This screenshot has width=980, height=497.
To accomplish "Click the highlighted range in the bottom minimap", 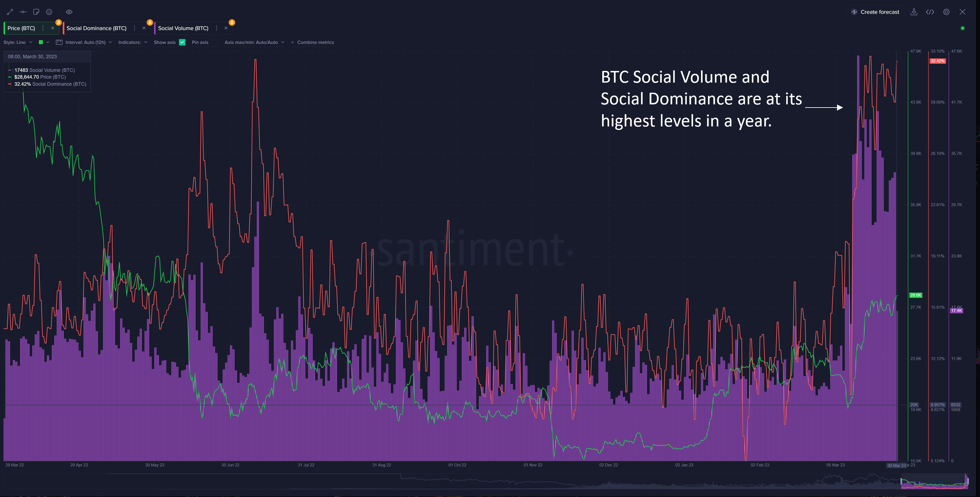I will pyautogui.click(x=934, y=482).
